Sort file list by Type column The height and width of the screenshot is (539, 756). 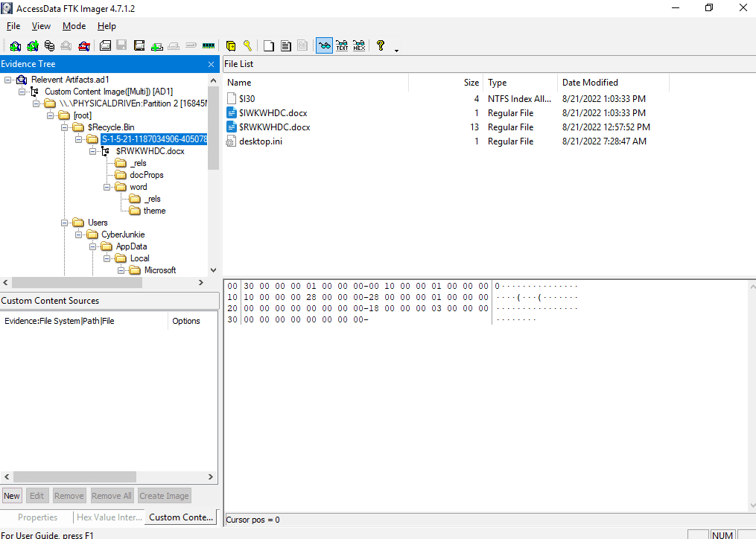click(521, 83)
